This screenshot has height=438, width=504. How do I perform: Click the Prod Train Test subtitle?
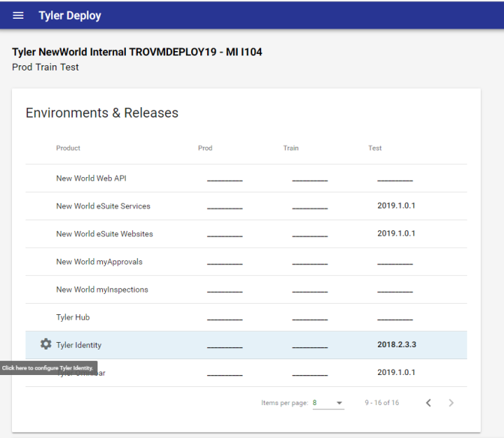45,67
